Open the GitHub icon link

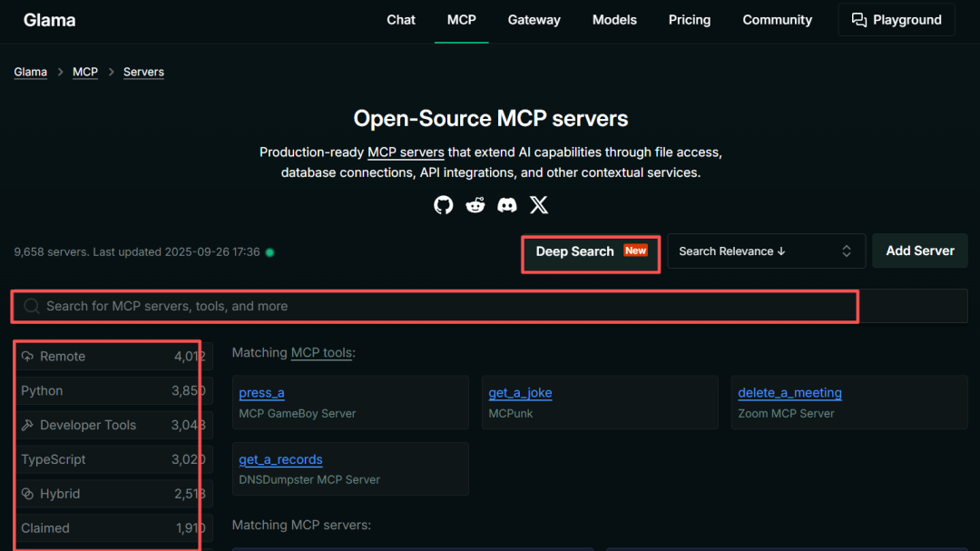tap(443, 205)
